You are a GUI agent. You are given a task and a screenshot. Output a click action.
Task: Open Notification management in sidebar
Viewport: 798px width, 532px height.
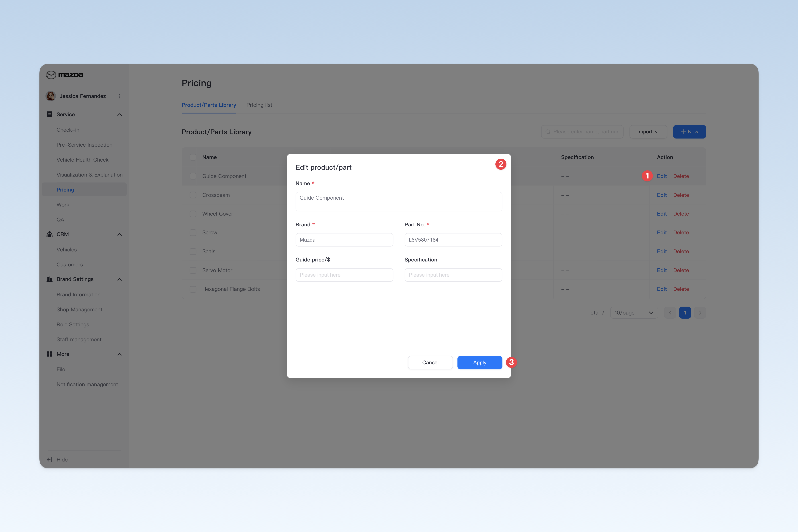[x=87, y=384]
